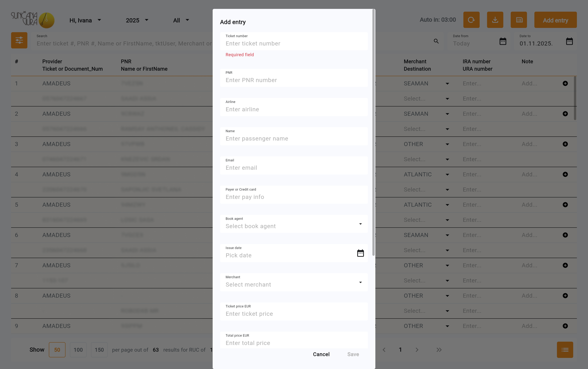Focus the Ticket number input field
The image size is (588, 369).
point(294,43)
